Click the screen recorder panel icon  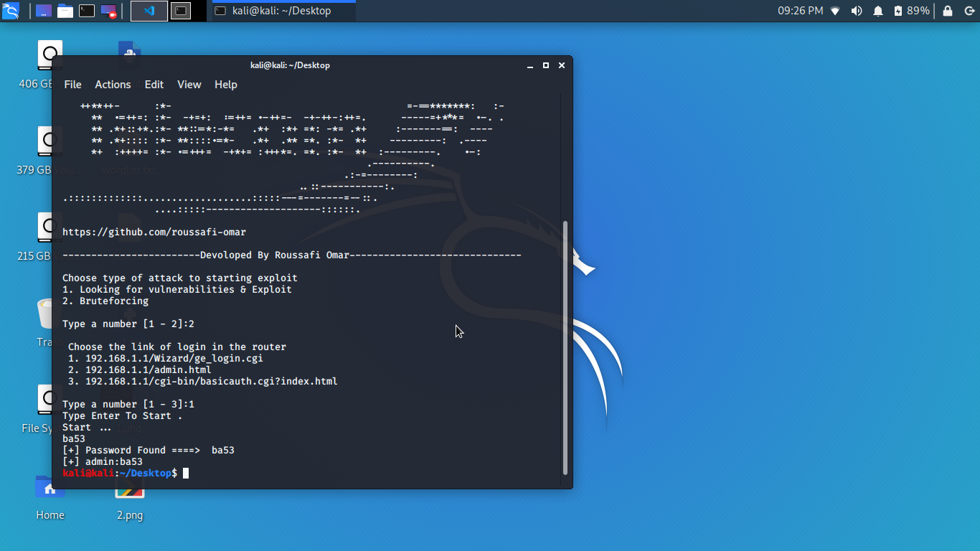[108, 11]
